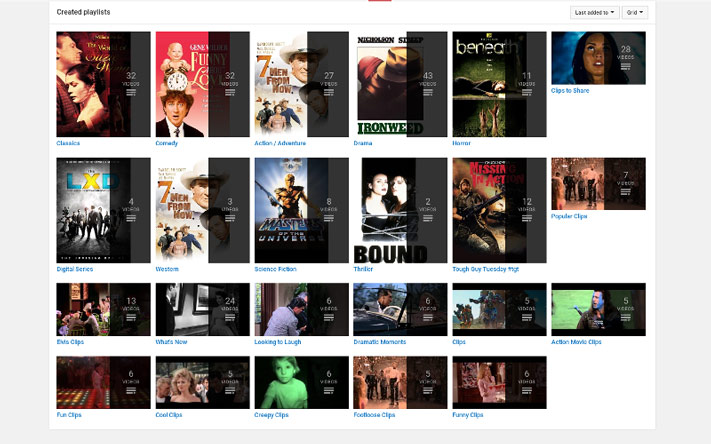Image resolution: width=711 pixels, height=444 pixels.
Task: Open the Action Movie Clips playlist thumbnail
Action: tap(599, 309)
